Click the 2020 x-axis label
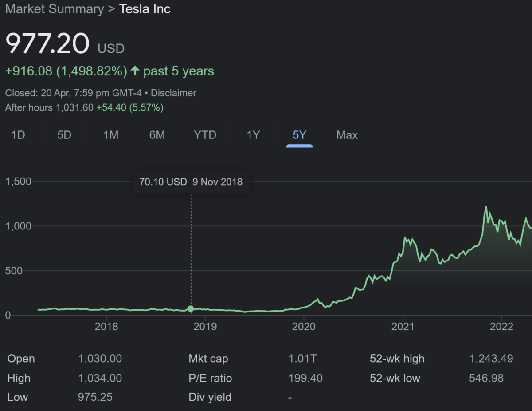This screenshot has width=532, height=411. [304, 327]
